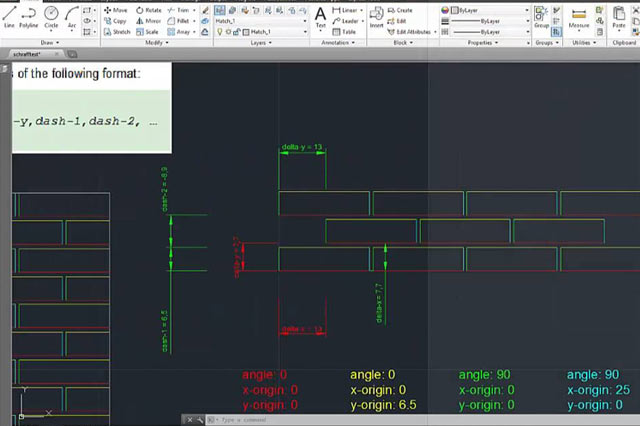Select the Leader annotation tool

point(345,21)
